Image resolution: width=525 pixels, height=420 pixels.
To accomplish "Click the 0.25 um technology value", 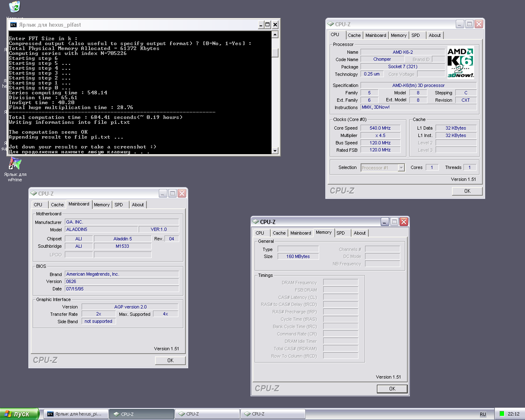I will click(372, 74).
